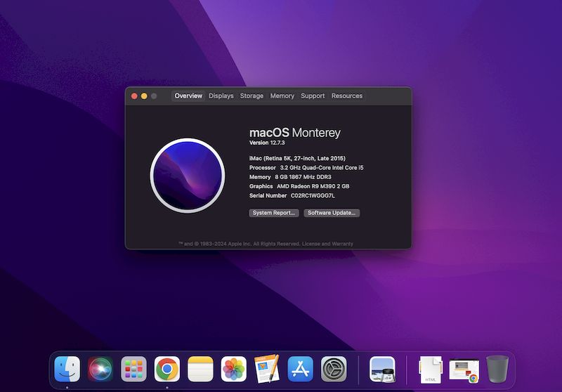This screenshot has width=562, height=392.
Task: Click the Version 12.7.3 text
Action: (x=267, y=143)
